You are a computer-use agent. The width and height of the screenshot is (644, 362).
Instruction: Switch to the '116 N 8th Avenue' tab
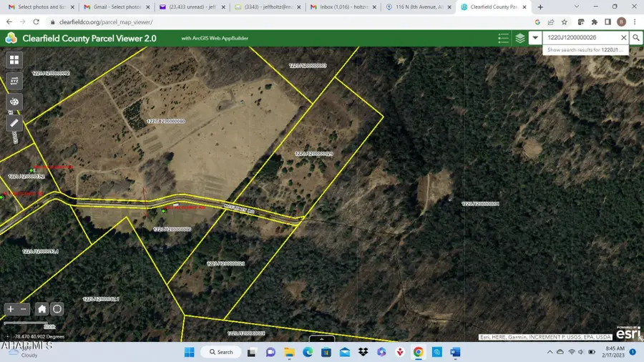point(415,7)
